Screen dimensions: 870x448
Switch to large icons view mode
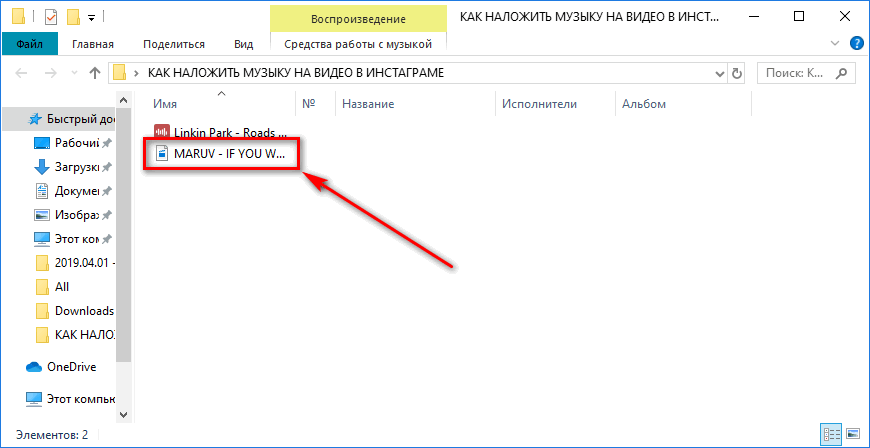(x=851, y=434)
